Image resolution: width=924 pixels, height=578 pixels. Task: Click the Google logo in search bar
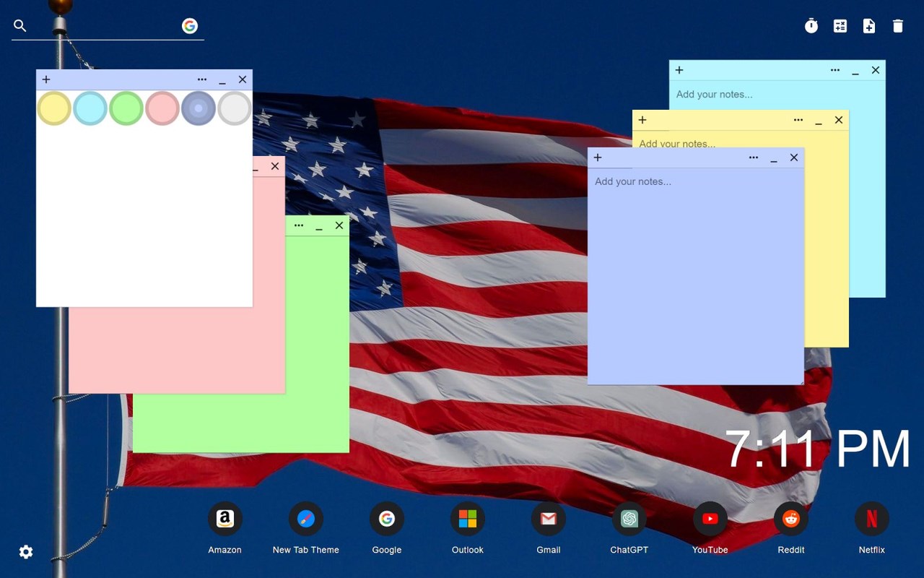pyautogui.click(x=190, y=26)
